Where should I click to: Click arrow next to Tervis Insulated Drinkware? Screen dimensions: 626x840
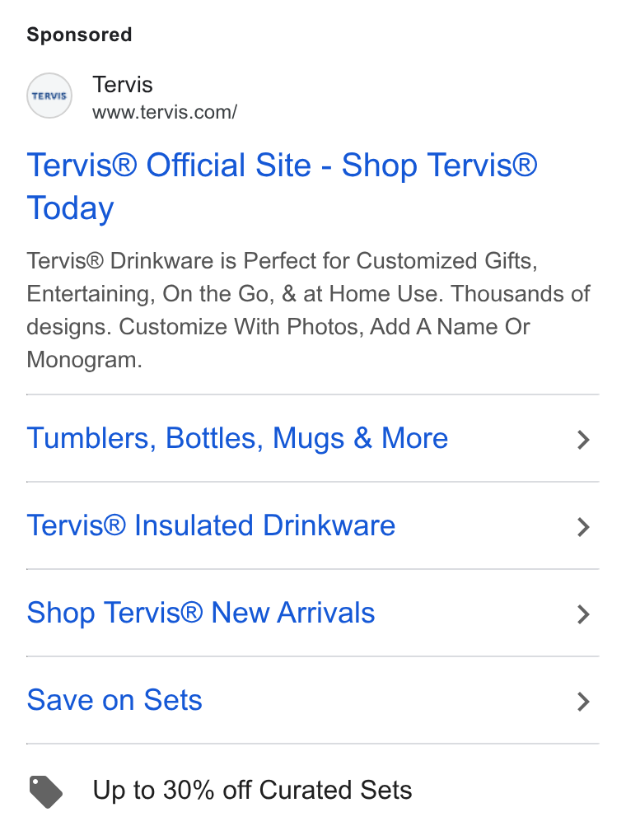[x=583, y=526]
